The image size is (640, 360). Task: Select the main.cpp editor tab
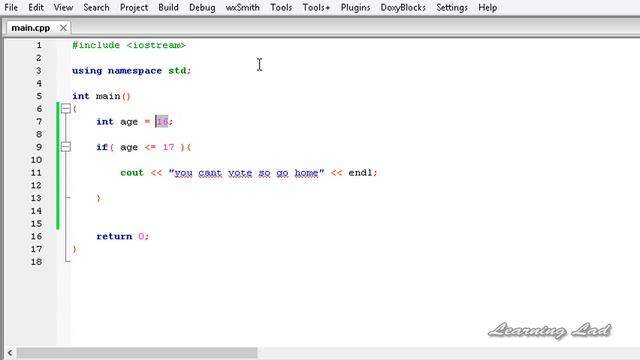coord(31,28)
